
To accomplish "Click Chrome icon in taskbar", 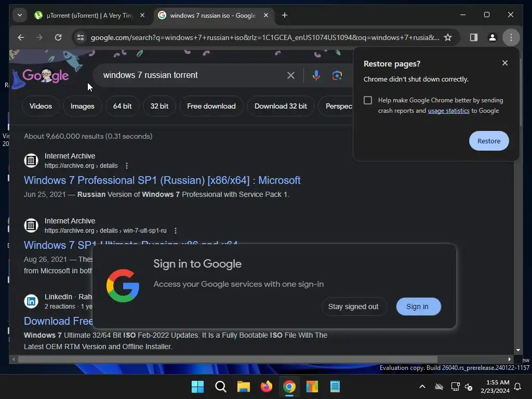I will [289, 387].
